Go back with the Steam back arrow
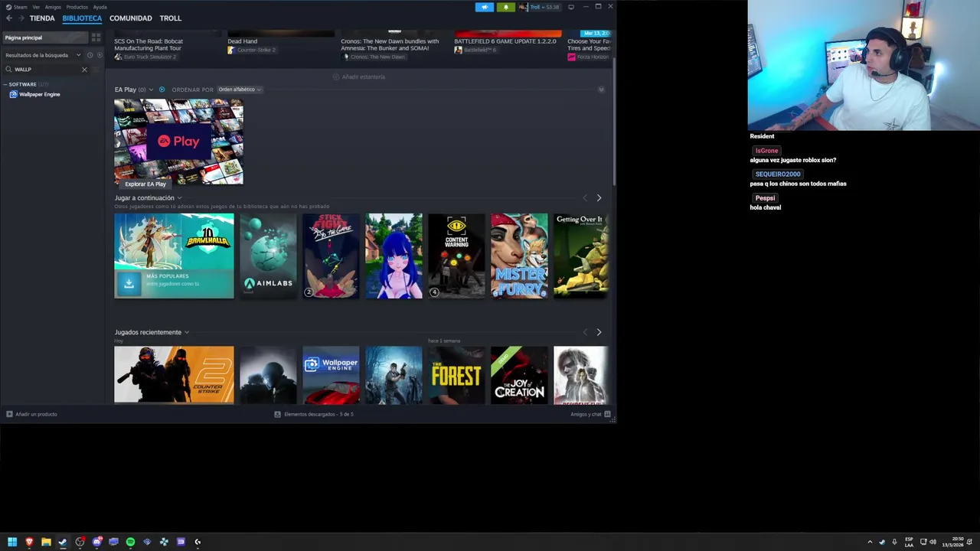The height and width of the screenshot is (551, 980). point(9,18)
